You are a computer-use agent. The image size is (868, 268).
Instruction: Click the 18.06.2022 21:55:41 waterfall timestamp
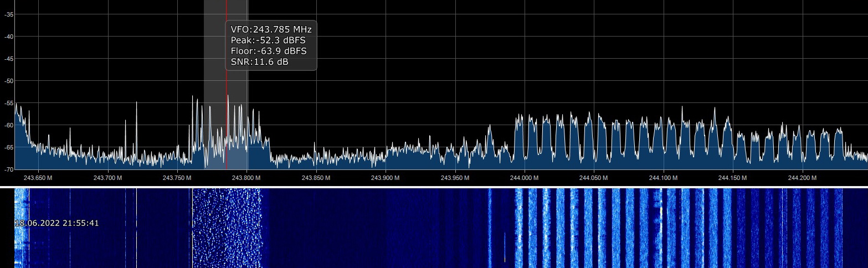tap(57, 223)
